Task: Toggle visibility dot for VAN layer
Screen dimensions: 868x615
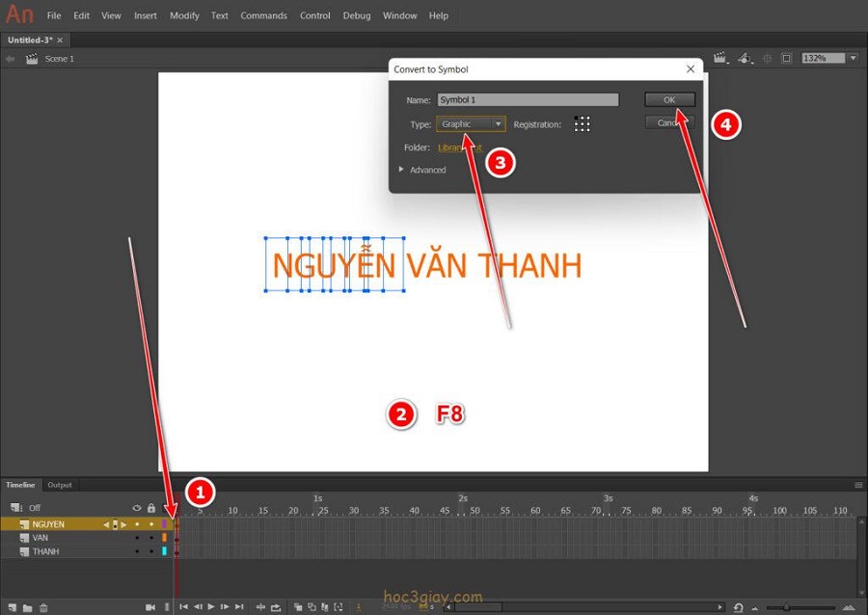Action: tap(137, 538)
